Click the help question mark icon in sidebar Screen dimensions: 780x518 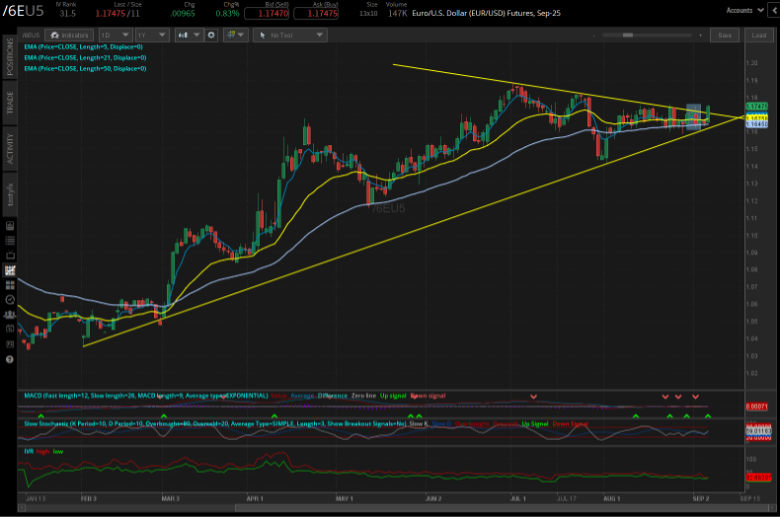point(9,359)
